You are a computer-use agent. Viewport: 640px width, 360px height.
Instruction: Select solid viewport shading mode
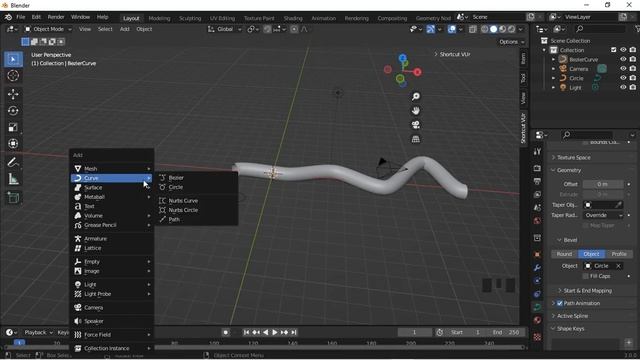click(x=493, y=29)
